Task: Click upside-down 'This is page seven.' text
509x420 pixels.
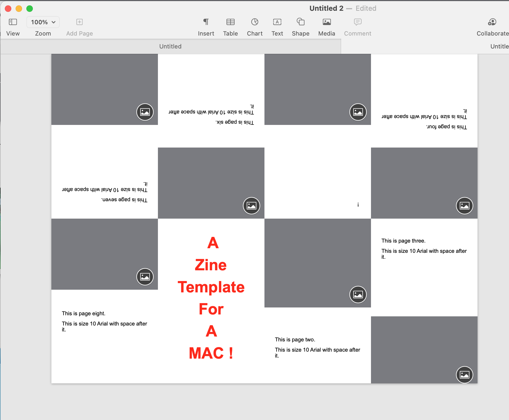Action: click(124, 199)
